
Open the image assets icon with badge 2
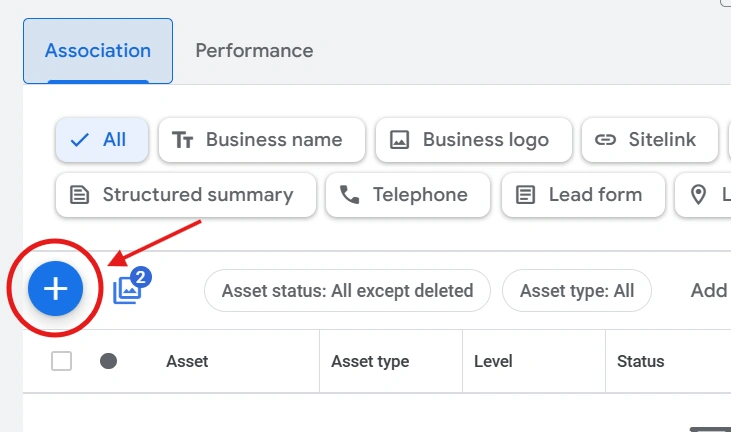(x=132, y=286)
